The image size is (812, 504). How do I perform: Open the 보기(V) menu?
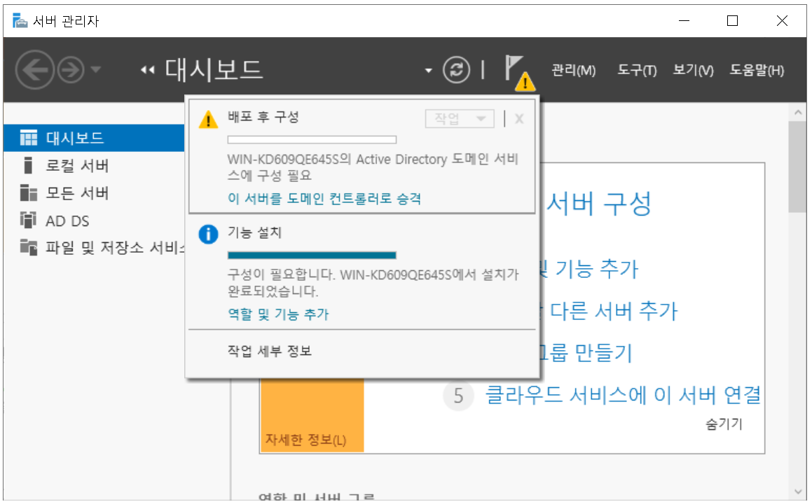tap(693, 70)
